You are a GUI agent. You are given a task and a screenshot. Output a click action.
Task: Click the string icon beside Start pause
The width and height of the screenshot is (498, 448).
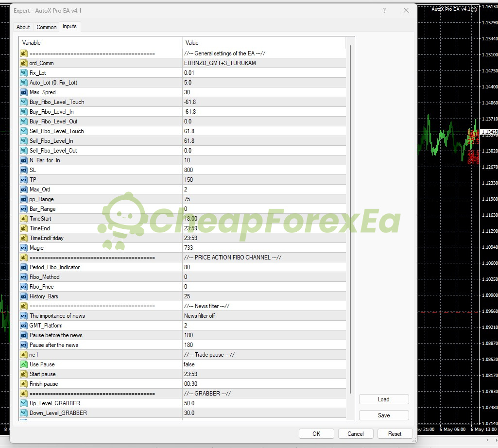click(x=24, y=374)
